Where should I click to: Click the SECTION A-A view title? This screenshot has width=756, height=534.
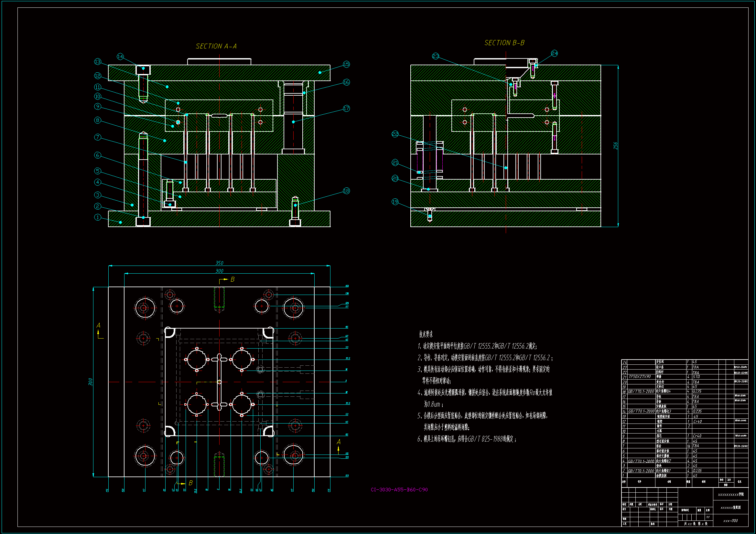tap(216, 46)
